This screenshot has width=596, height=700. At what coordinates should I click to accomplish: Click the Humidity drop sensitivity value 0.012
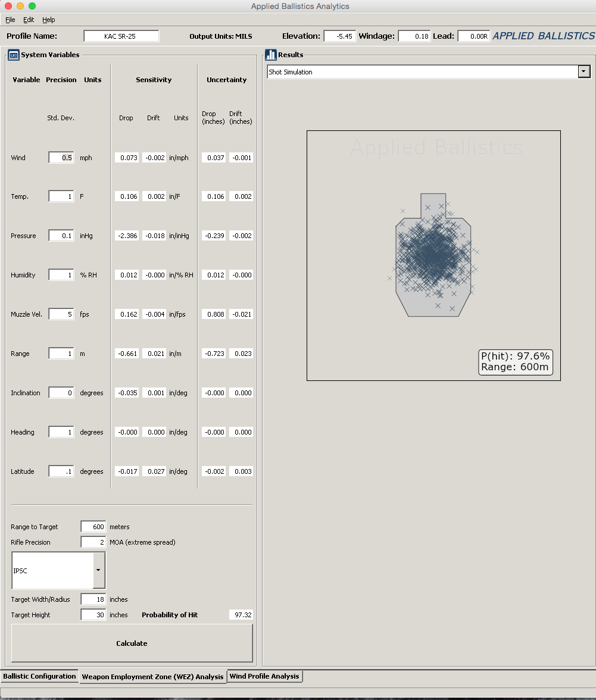127,275
